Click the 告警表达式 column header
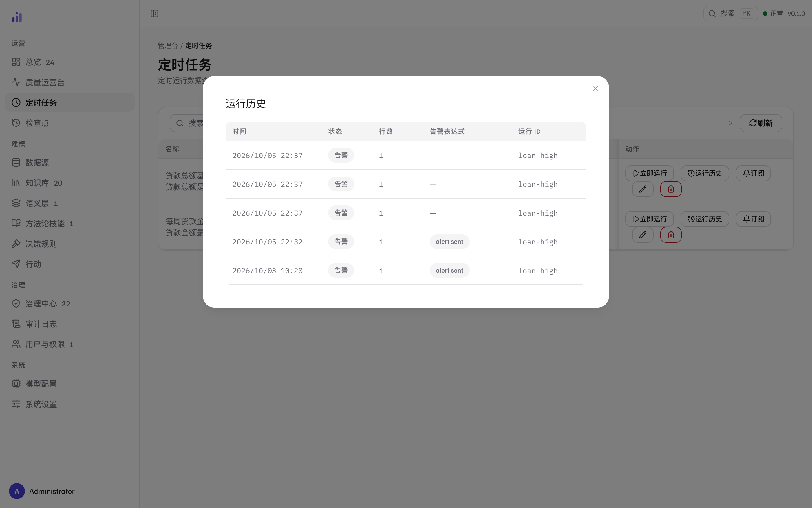The image size is (812, 508). click(447, 131)
